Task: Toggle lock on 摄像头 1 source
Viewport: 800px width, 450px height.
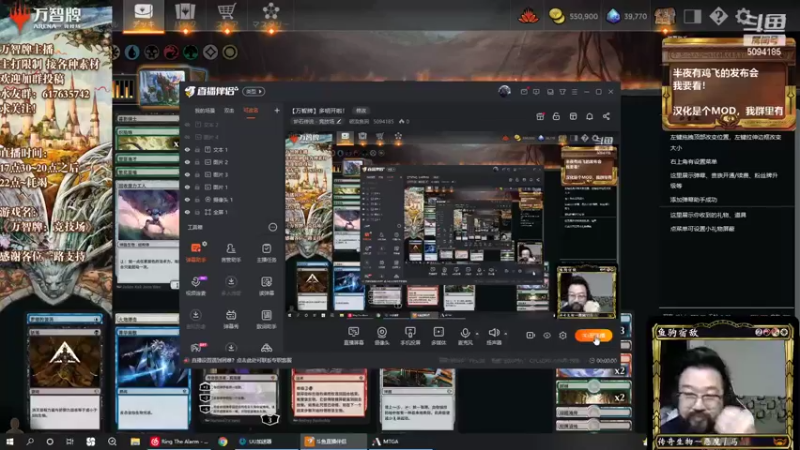Action: tap(197, 200)
